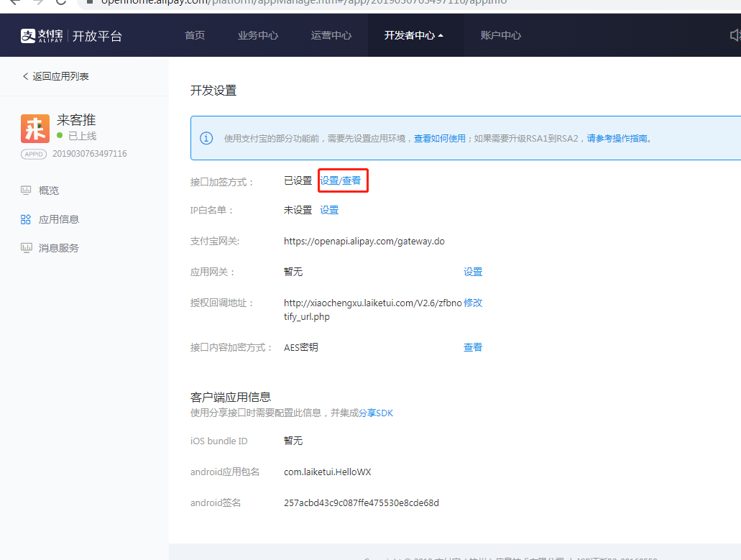Click 查看 for 接口内容加密方式
The image size is (741, 560).
coord(473,347)
